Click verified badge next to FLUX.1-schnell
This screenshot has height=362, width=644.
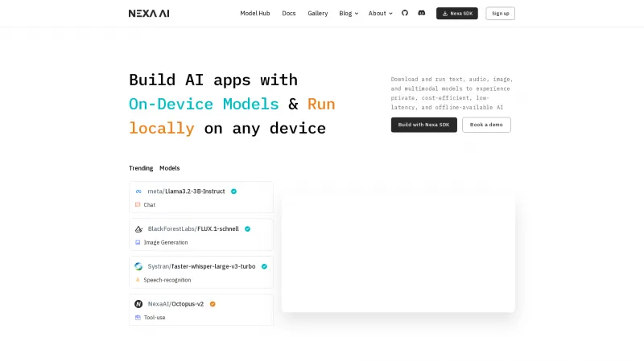pos(248,229)
